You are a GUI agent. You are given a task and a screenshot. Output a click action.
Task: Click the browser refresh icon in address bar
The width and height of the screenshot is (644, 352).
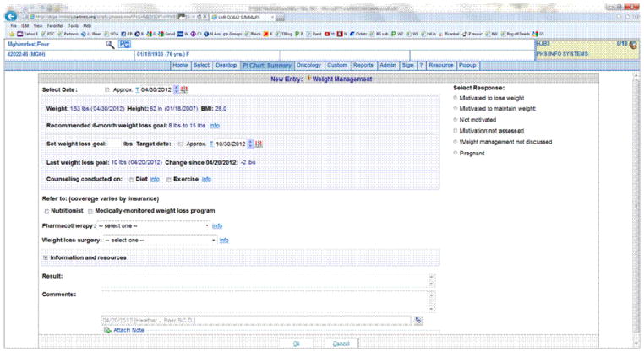tap(199, 17)
